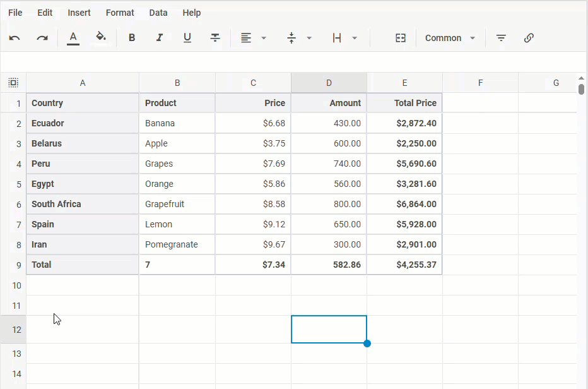Undo the last action
Screen dimensions: 588x389
tap(15, 38)
